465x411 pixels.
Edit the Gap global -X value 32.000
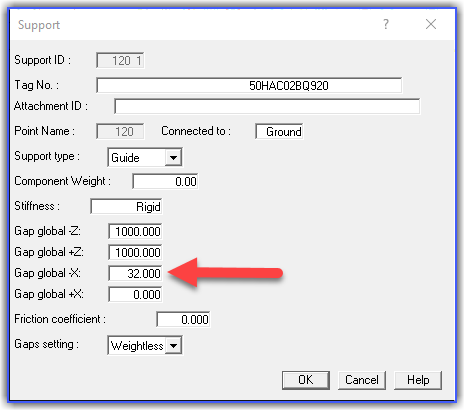135,273
